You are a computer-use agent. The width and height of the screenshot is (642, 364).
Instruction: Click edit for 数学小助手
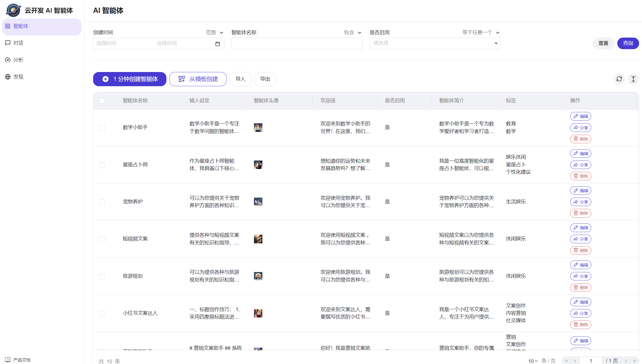[580, 116]
